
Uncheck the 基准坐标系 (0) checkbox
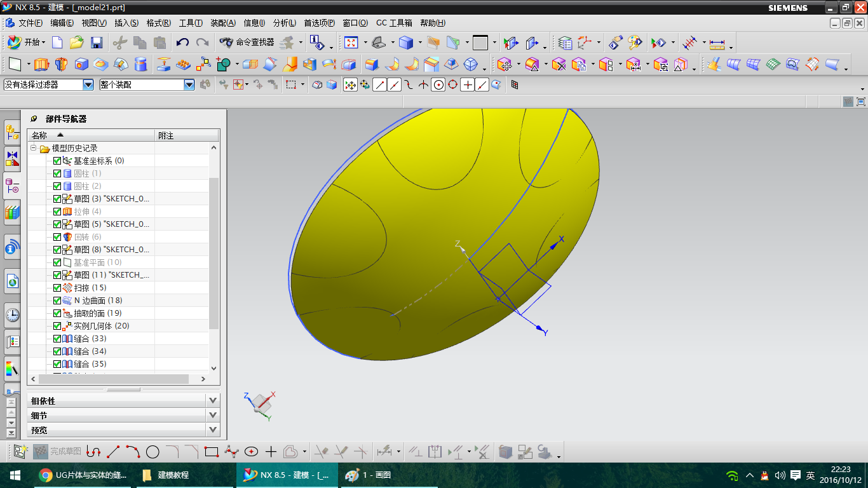tap(57, 161)
